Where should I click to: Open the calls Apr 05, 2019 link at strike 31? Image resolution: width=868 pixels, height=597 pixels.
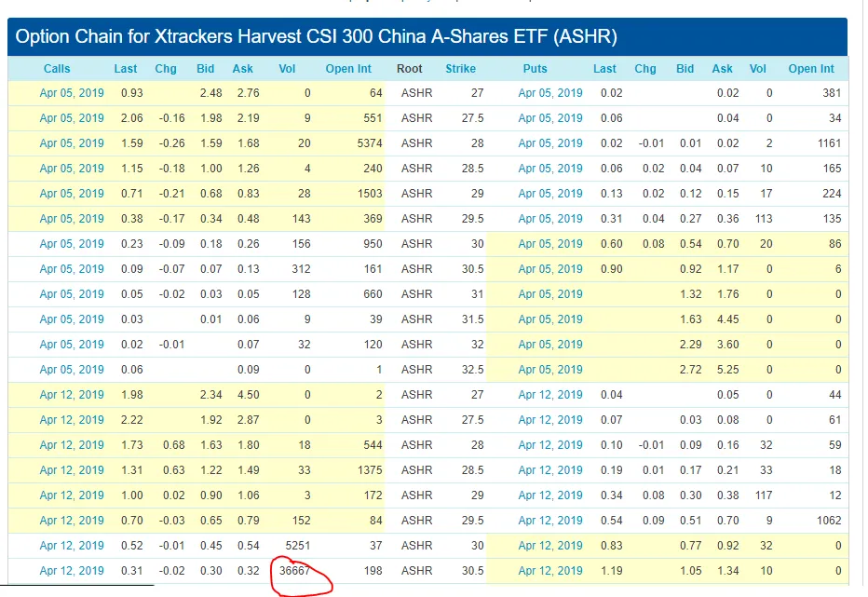click(72, 294)
